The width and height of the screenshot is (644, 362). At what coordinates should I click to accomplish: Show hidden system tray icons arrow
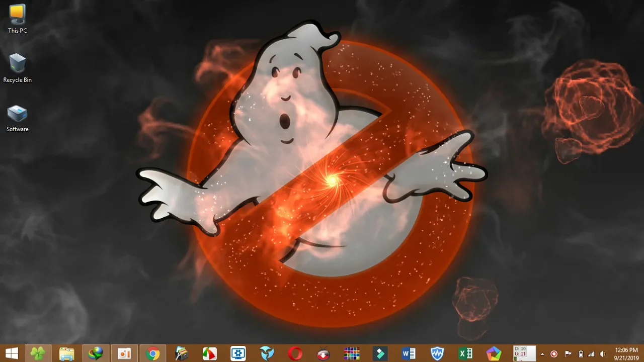pyautogui.click(x=542, y=354)
